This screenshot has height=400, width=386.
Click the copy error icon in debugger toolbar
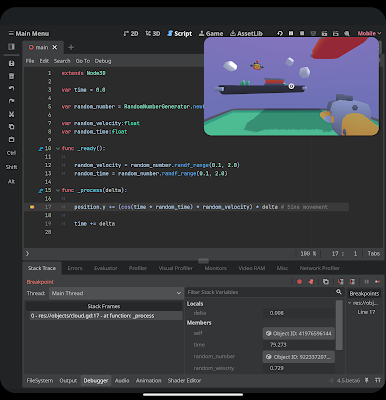[x=326, y=282]
